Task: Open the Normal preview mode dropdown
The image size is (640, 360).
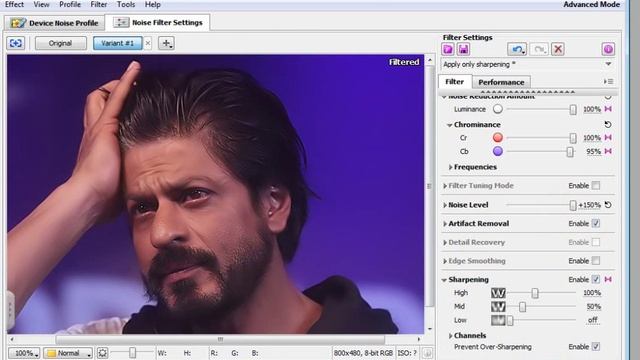Action: click(68, 353)
